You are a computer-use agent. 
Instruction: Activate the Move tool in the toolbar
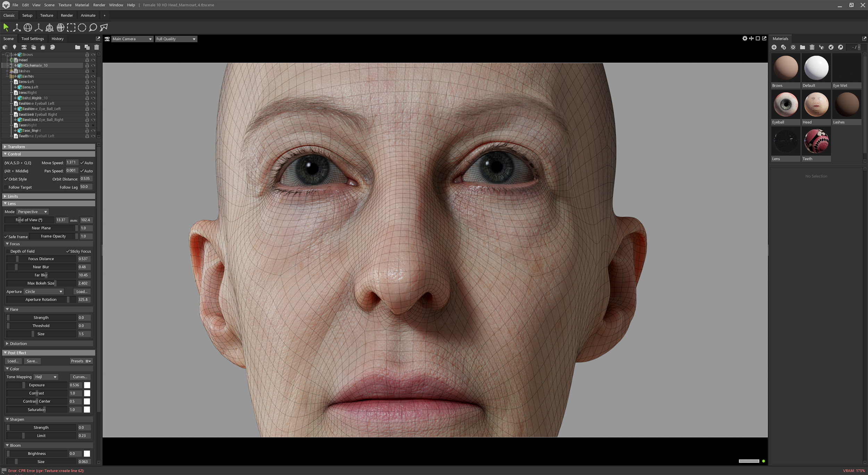click(x=17, y=27)
